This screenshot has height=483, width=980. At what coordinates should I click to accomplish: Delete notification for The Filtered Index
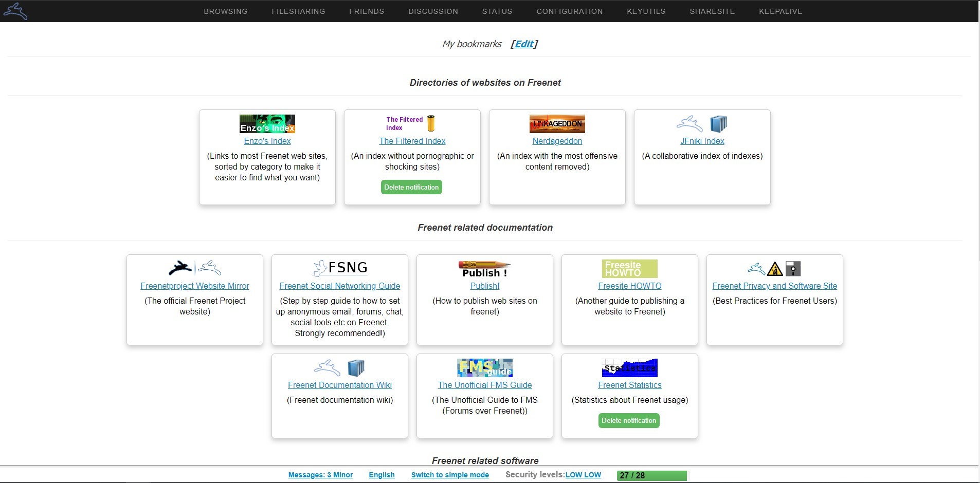pyautogui.click(x=411, y=187)
